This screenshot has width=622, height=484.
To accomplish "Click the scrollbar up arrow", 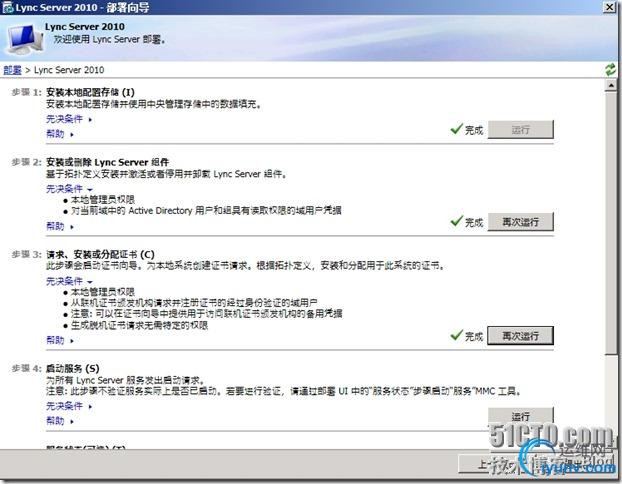I will (611, 85).
